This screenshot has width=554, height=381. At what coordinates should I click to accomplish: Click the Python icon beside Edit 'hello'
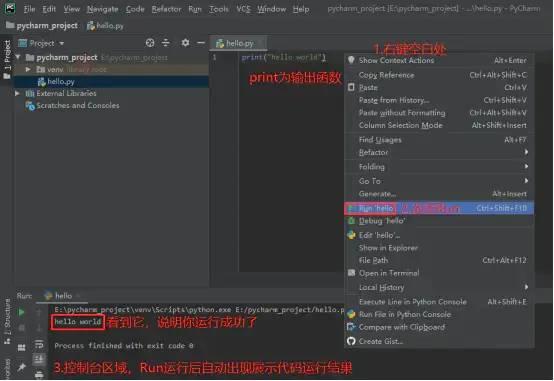click(351, 235)
